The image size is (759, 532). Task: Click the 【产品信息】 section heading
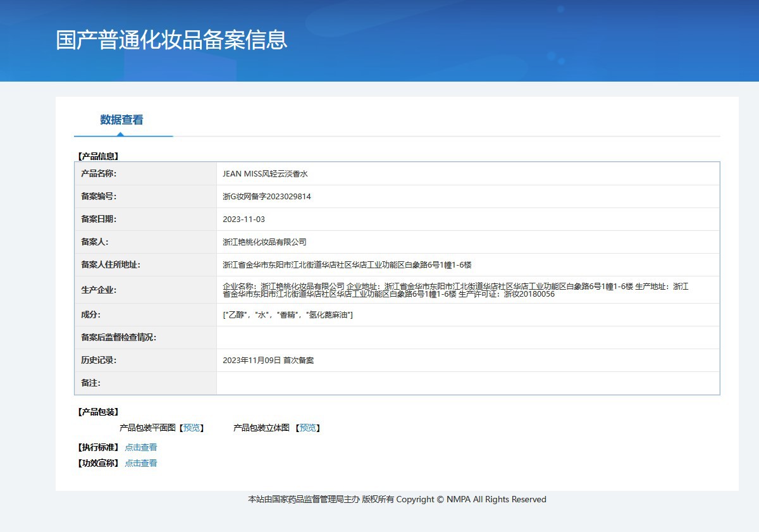pyautogui.click(x=98, y=156)
